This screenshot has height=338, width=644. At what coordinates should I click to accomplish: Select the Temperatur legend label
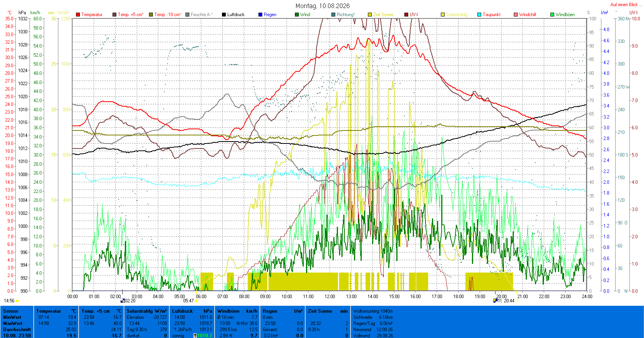(92, 15)
